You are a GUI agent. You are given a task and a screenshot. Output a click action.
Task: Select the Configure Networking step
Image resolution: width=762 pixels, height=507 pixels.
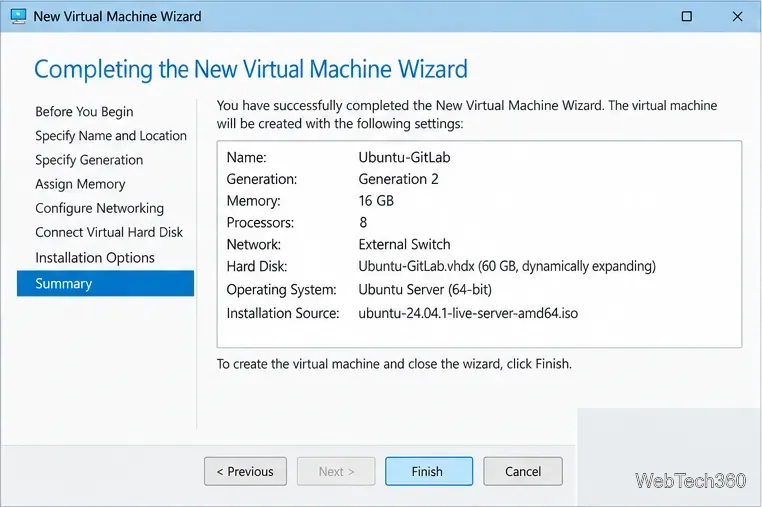100,208
